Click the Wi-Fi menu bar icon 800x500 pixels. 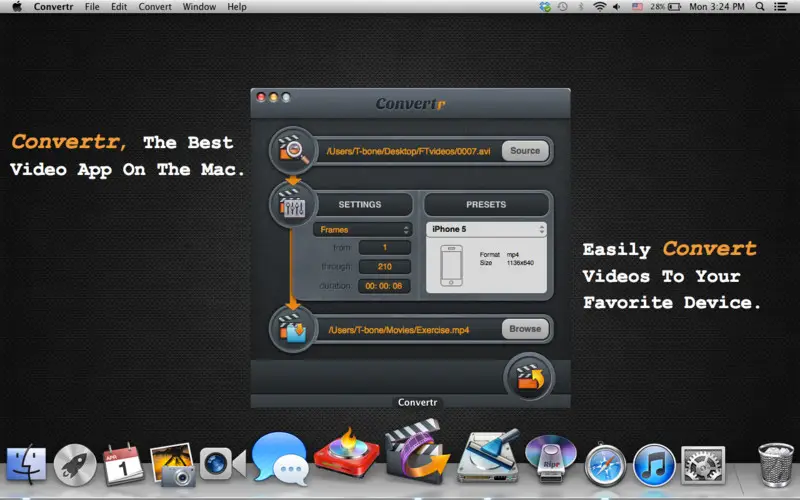coord(599,7)
